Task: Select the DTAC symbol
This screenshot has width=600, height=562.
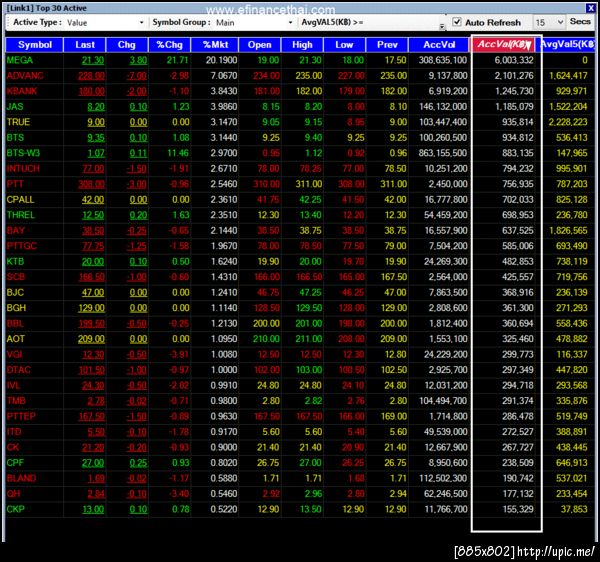Action: (x=18, y=370)
